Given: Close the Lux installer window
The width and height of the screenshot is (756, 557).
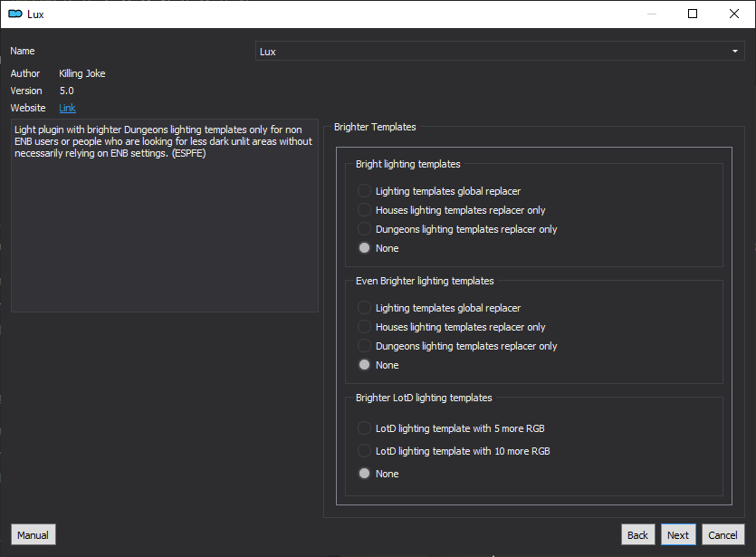Looking at the screenshot, I should coord(734,14).
